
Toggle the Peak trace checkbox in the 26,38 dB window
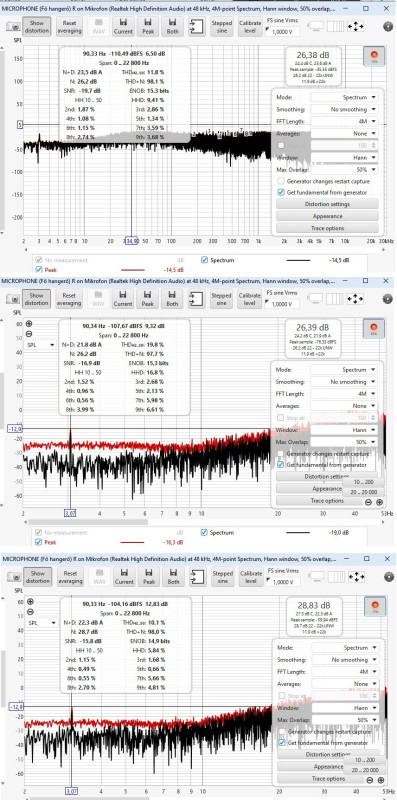39,269
